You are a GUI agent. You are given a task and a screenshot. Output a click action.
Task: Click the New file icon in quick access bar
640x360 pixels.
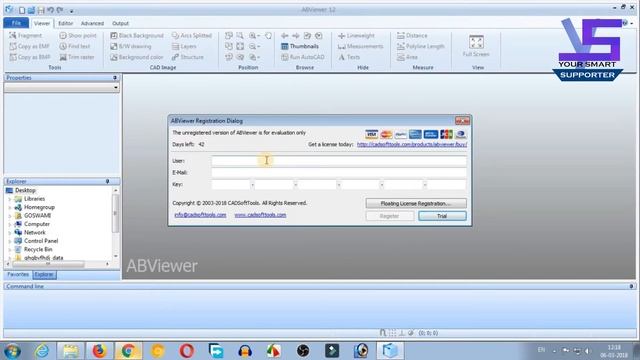click(22, 10)
